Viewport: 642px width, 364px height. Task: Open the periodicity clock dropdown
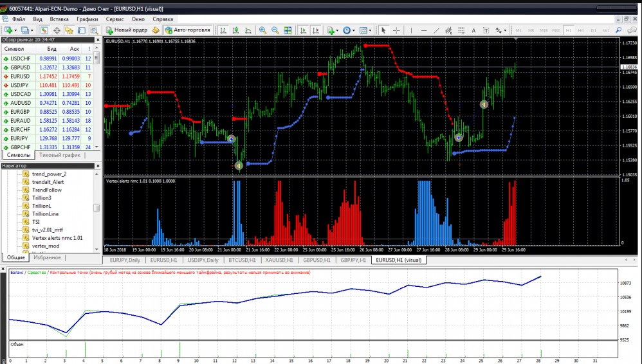pyautogui.click(x=354, y=30)
